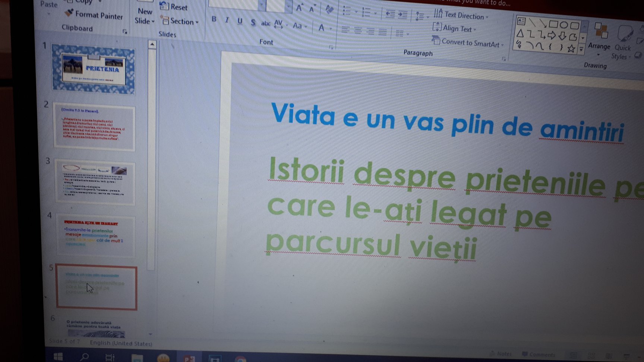Select the Left Brace shape
Viewport: 644px width, 362px height.
coord(550,47)
